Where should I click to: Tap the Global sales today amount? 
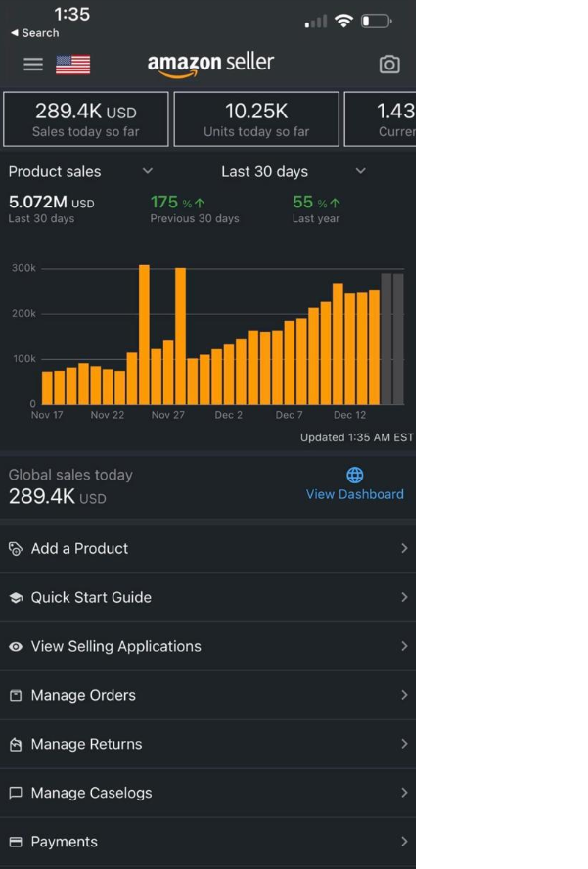pyautogui.click(x=57, y=496)
